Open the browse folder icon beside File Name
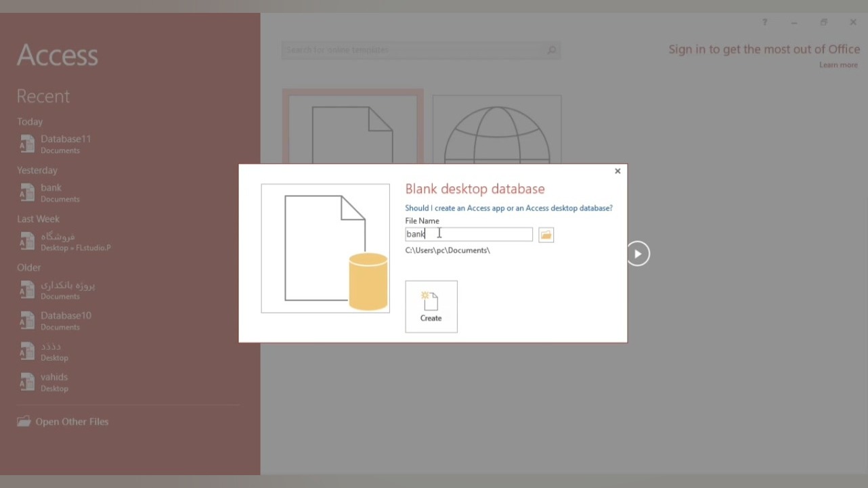 [x=546, y=235]
